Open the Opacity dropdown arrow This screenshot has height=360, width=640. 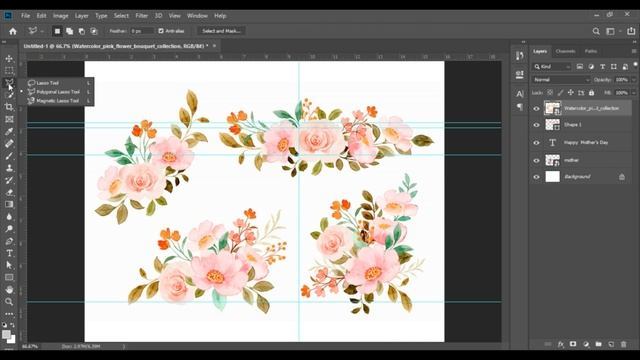click(x=634, y=80)
